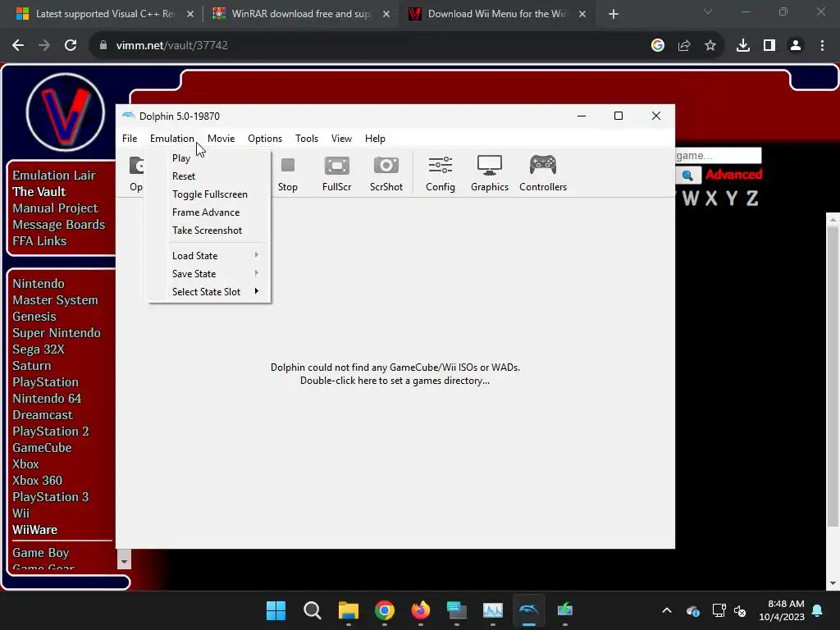Open the Chrome tab search dropdown arrow
Image resolution: width=840 pixels, height=630 pixels.
tap(708, 11)
